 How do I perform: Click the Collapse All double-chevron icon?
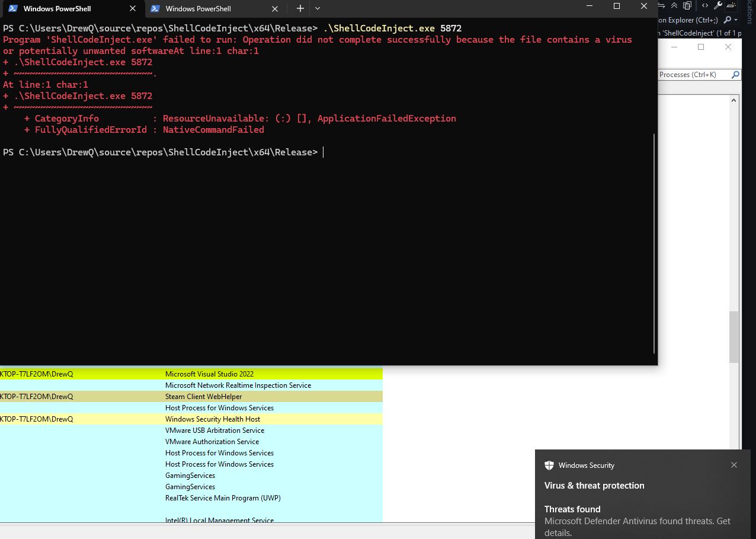pyautogui.click(x=674, y=5)
